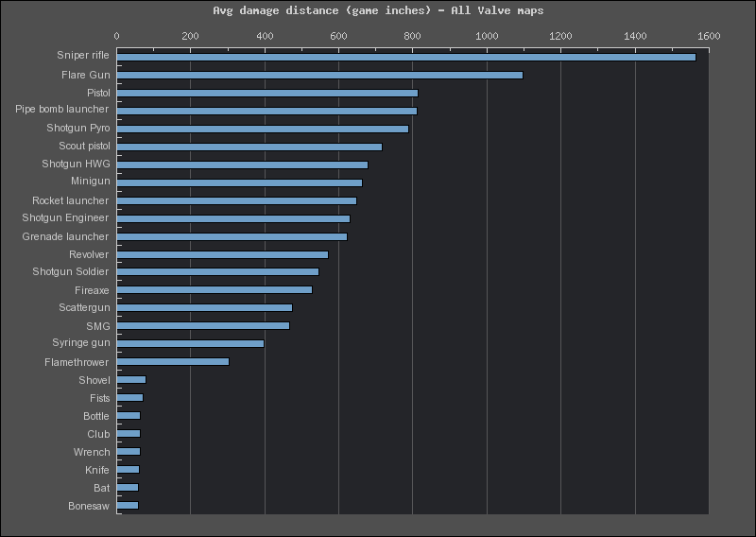Select the Bonesaw bar
Screen dimensions: 756x537
tap(128, 506)
